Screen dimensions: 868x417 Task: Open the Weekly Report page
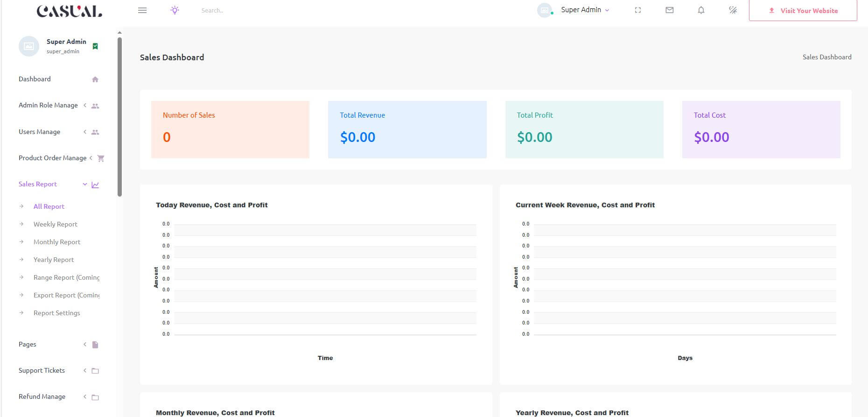[55, 225]
